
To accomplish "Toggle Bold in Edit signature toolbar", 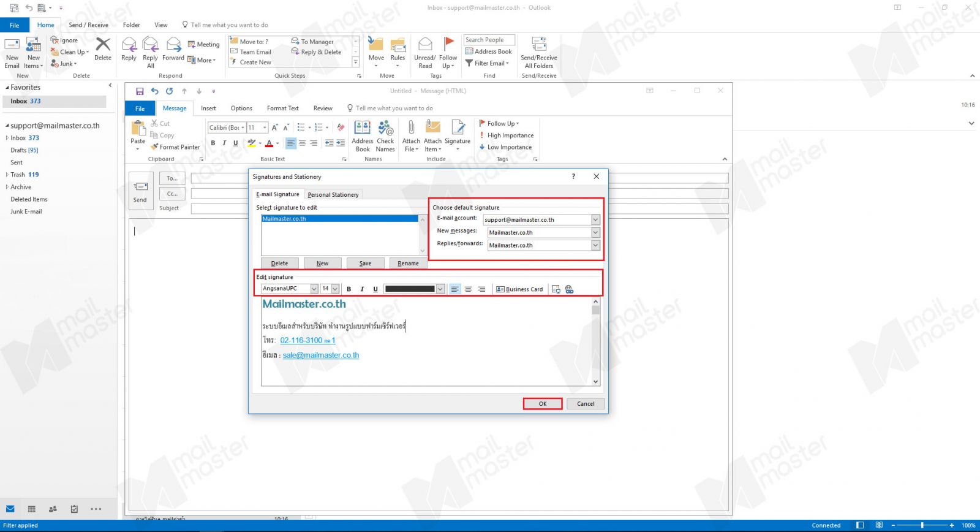I will 349,289.
